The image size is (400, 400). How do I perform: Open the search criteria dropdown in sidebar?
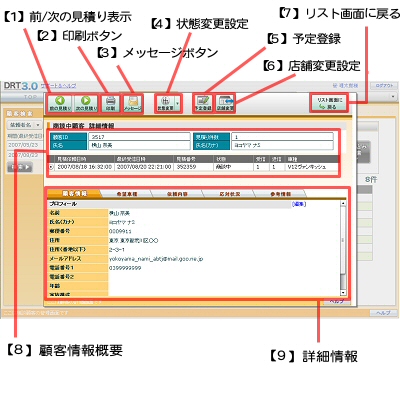pyautogui.click(x=24, y=125)
